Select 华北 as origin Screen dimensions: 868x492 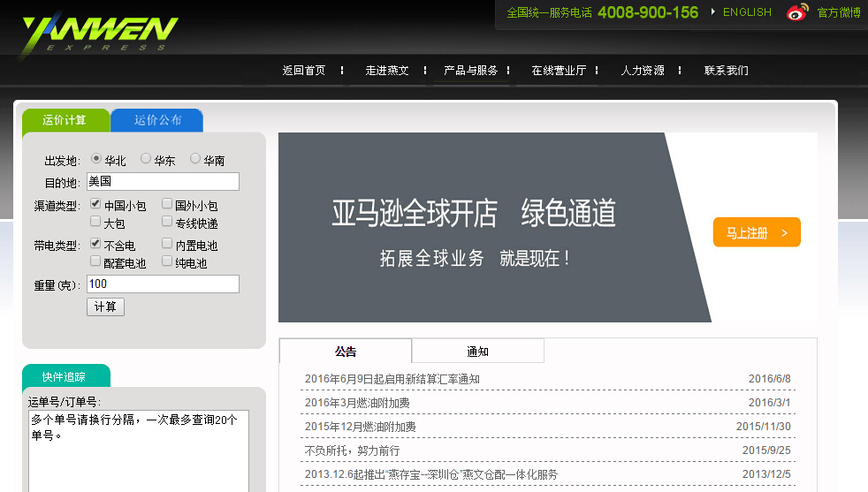(x=96, y=159)
